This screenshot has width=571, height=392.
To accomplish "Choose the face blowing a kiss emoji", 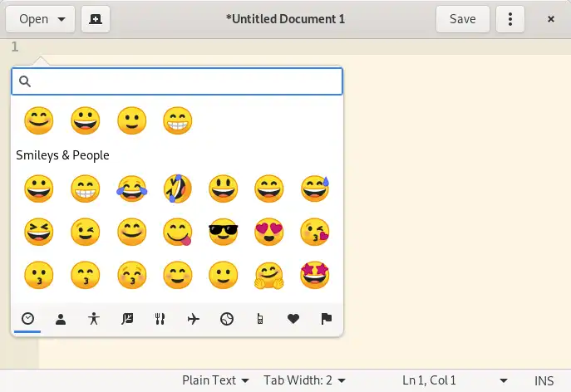I will pyautogui.click(x=315, y=232).
